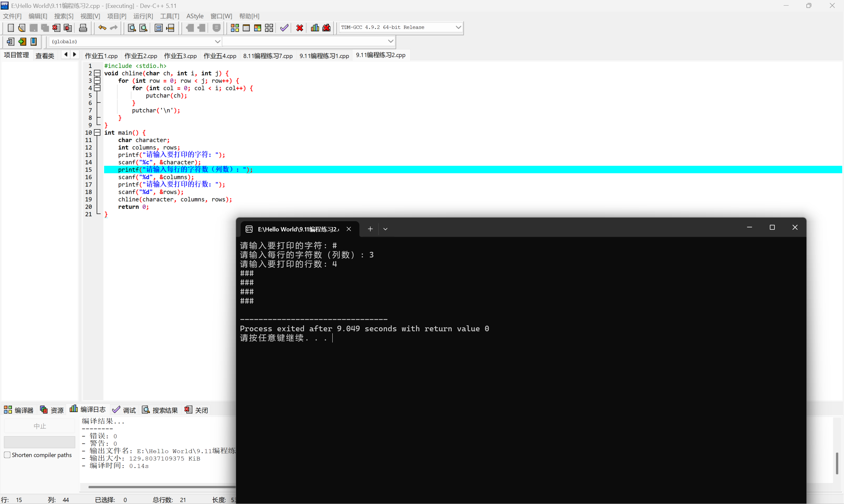Open the 编译日志 panel tab
This screenshot has height=504, width=844.
(x=88, y=410)
